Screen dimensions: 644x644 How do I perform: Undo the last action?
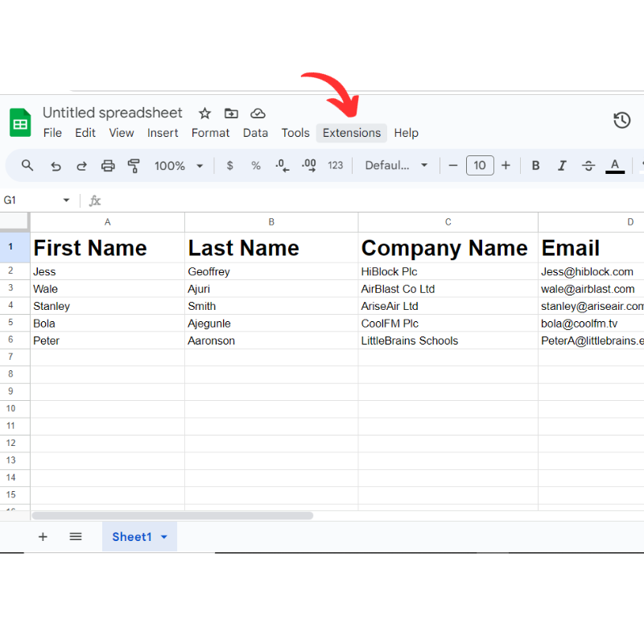[x=56, y=166]
